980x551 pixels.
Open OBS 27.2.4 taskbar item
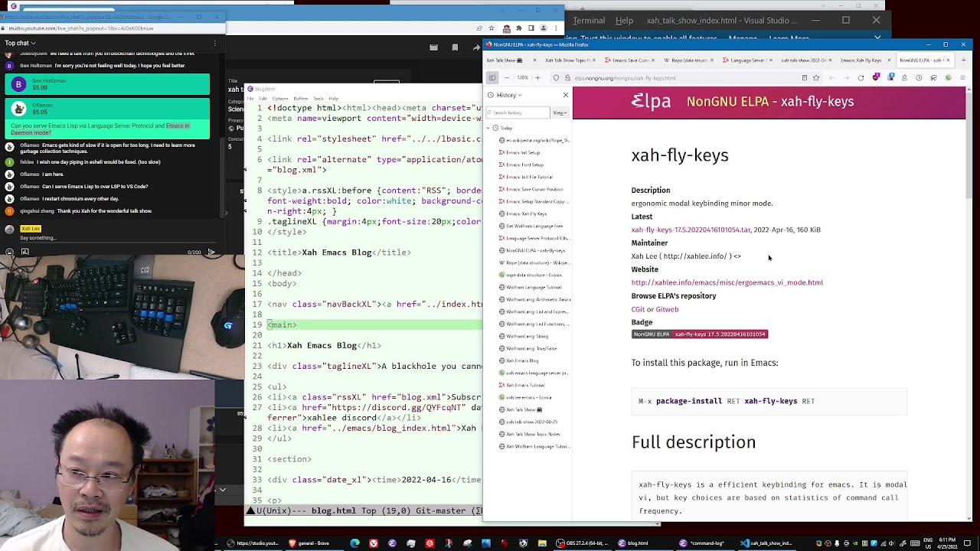[582, 543]
